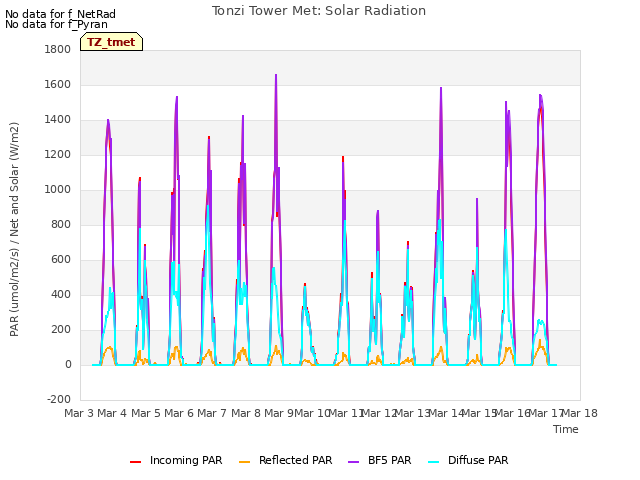Click the chart title Tonzi Tower Met: Solar Radiation
The image size is (640, 480).
tap(319, 11)
